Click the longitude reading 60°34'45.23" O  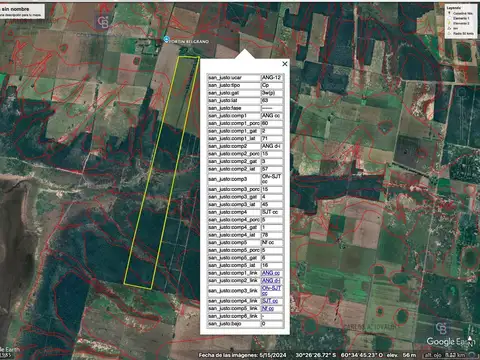point(363,355)
